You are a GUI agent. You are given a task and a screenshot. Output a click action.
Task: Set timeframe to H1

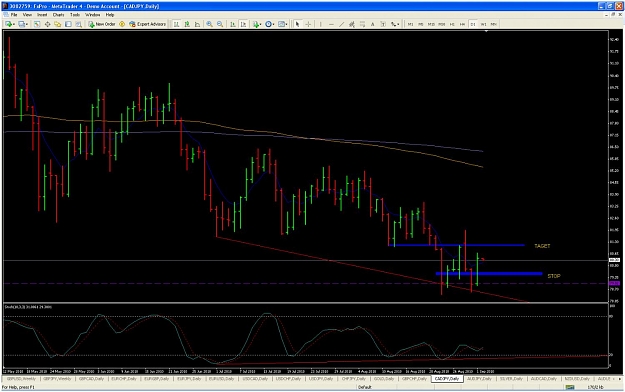coord(452,24)
